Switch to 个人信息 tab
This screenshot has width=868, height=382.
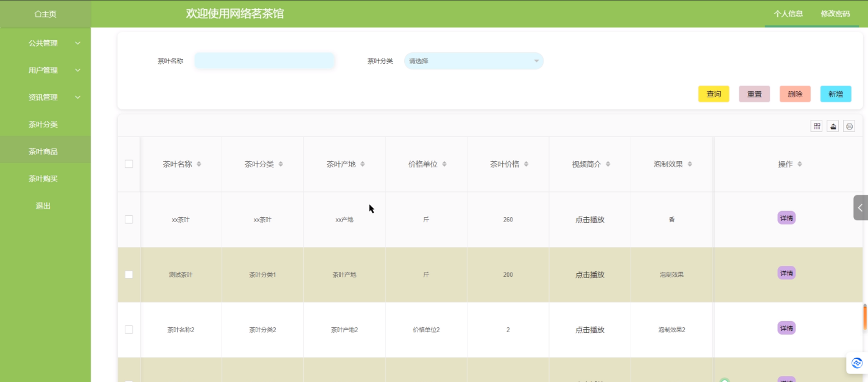[788, 13]
